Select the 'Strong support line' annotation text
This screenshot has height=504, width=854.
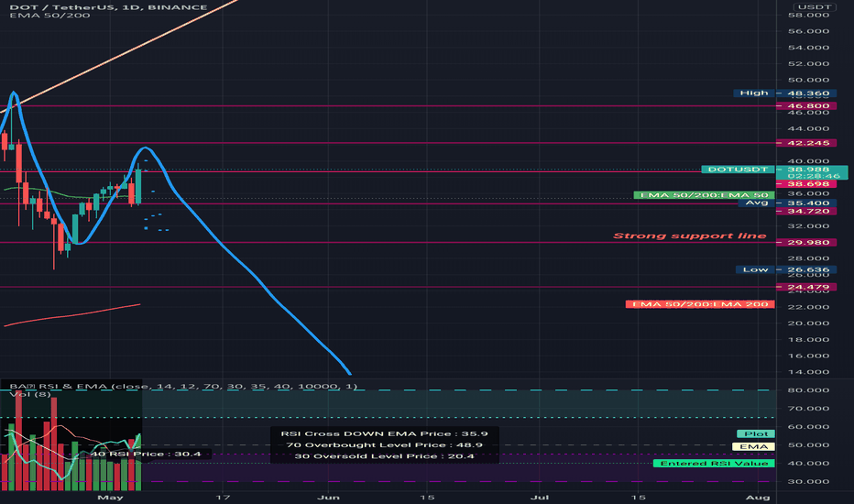pyautogui.click(x=689, y=236)
